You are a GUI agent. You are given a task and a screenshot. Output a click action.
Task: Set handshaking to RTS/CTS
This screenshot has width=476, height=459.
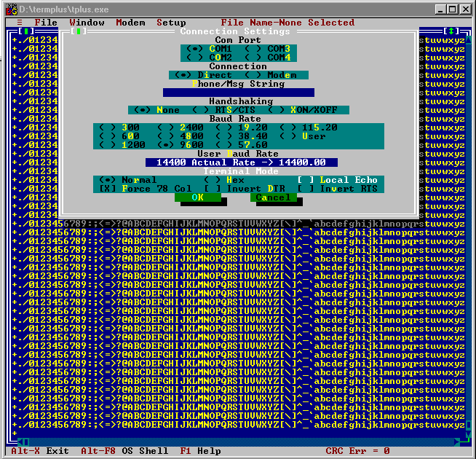(224, 110)
